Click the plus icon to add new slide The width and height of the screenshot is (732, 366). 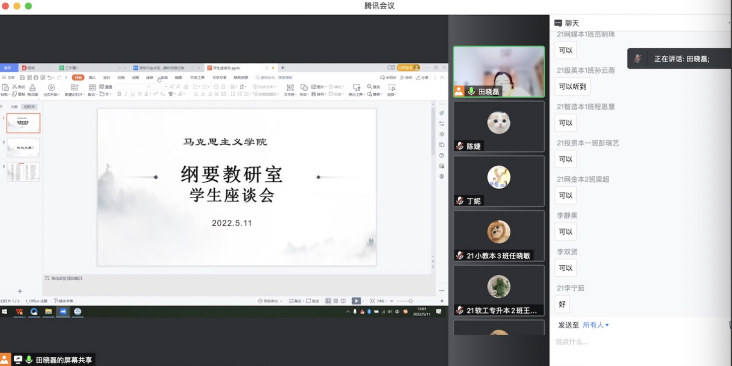[x=20, y=291]
